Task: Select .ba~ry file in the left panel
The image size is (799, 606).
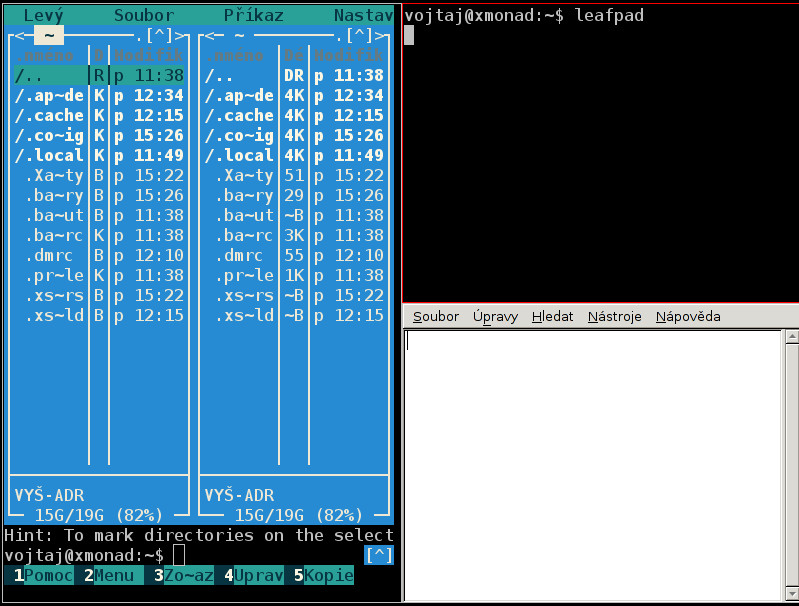Action: pyautogui.click(x=99, y=195)
